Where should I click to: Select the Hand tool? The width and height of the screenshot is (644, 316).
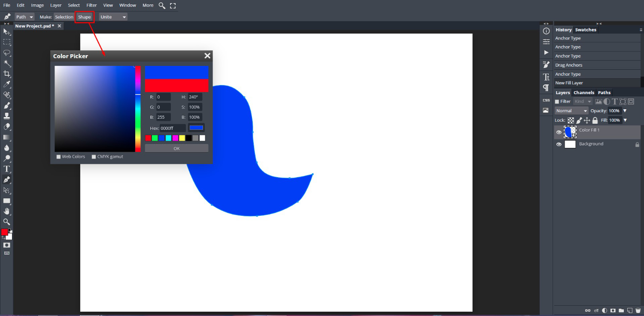tap(7, 211)
